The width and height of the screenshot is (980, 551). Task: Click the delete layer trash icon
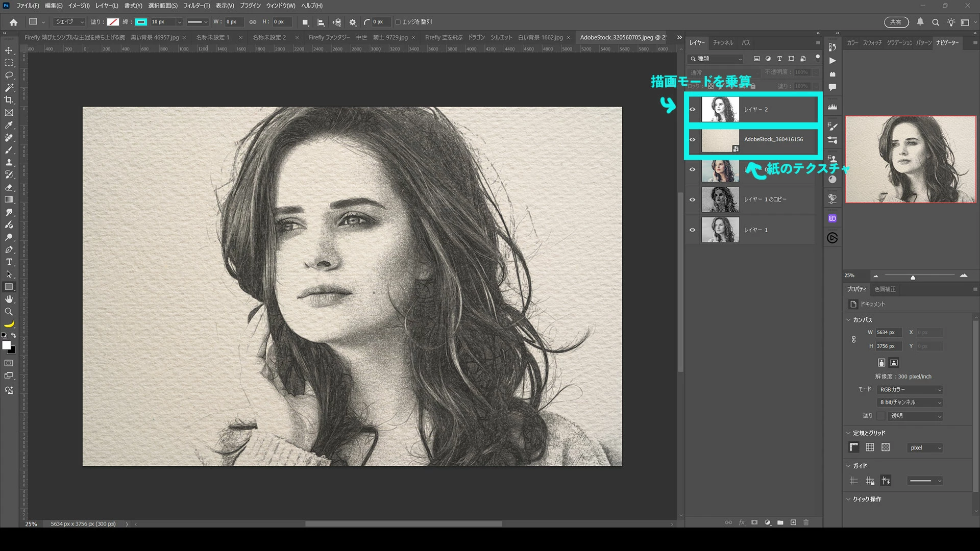coord(806,522)
